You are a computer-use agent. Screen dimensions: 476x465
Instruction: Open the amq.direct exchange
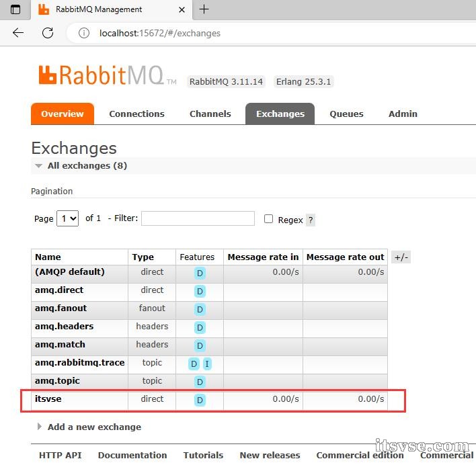point(59,290)
